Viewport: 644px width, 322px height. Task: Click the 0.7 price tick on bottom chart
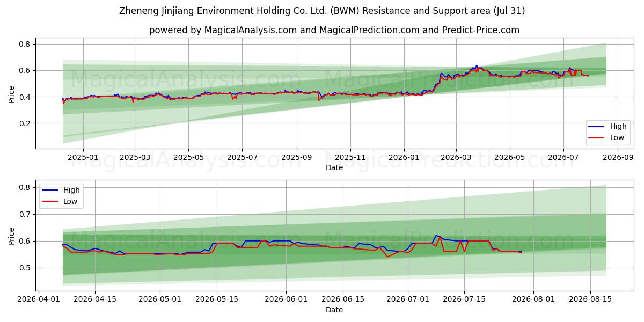tap(26, 214)
